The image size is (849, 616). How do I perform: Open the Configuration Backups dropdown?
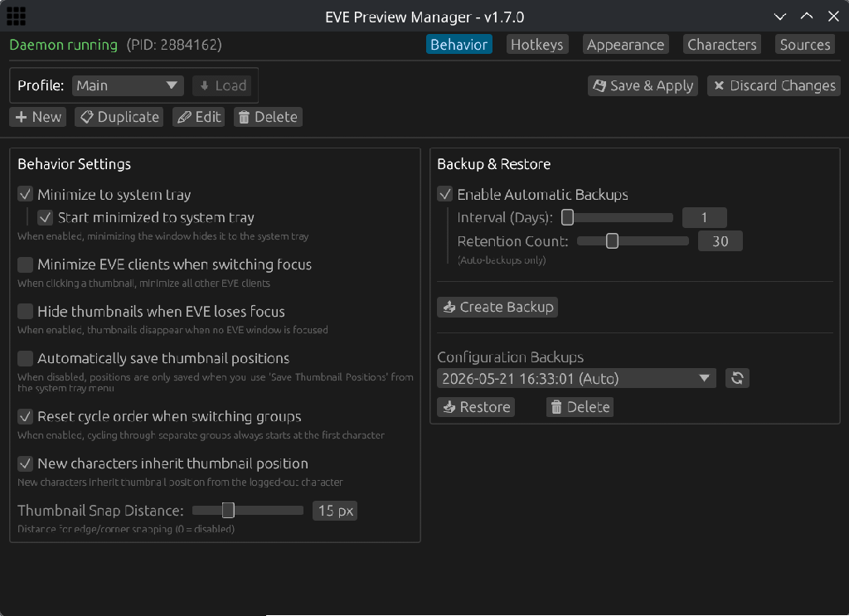[x=577, y=378]
